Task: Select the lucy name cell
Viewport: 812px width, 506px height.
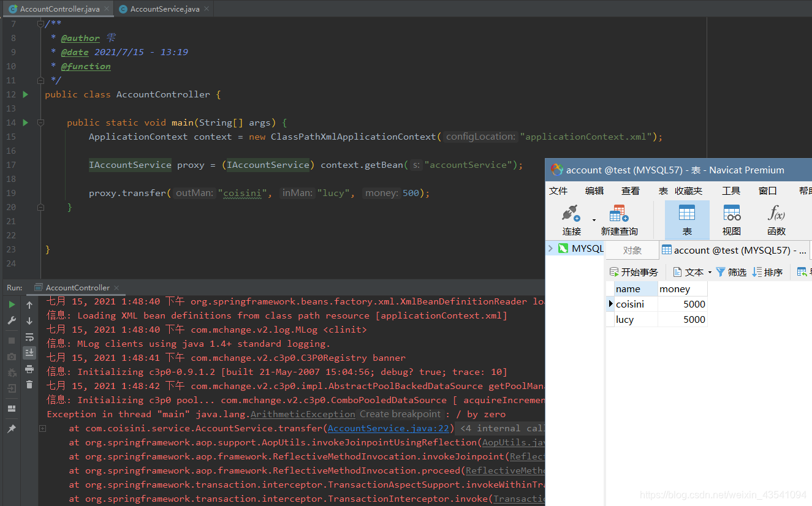Action: [x=636, y=319]
